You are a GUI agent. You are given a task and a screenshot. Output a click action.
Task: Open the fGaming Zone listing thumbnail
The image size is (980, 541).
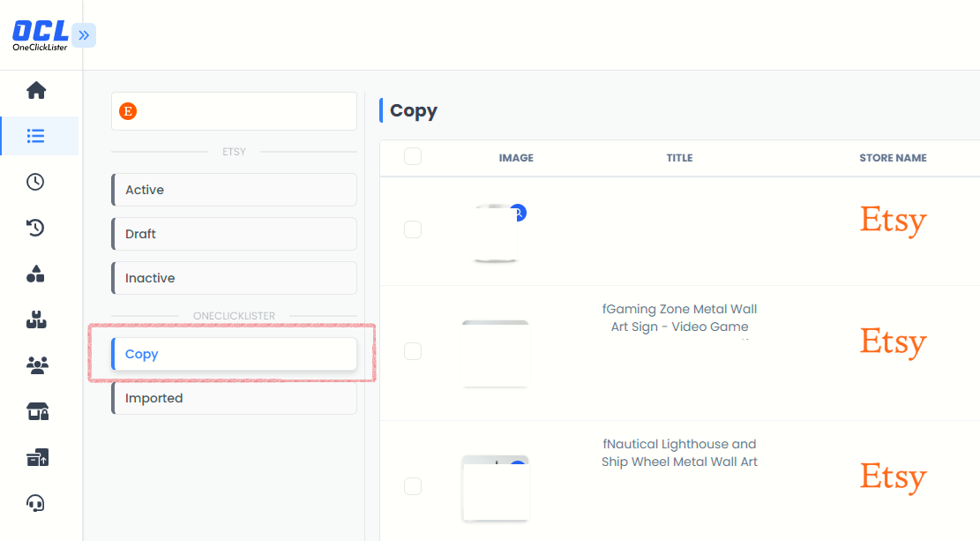(x=495, y=353)
